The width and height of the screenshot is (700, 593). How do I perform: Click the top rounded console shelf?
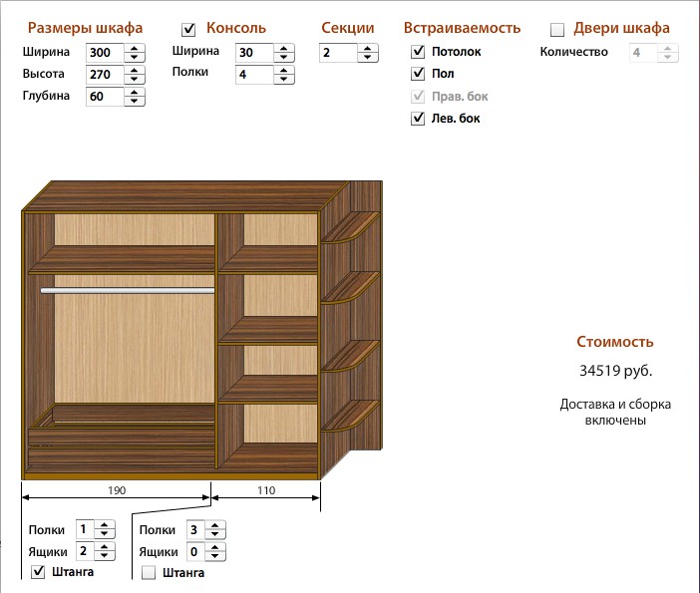click(350, 228)
